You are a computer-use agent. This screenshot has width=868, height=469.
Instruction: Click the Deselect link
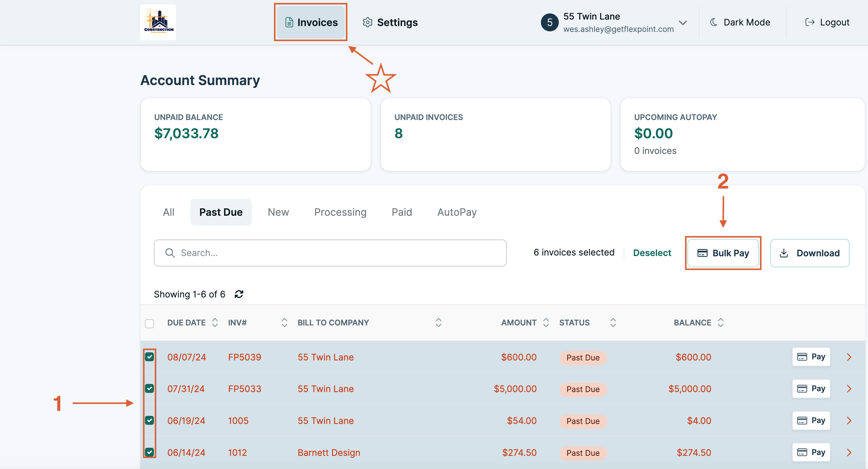coord(652,253)
